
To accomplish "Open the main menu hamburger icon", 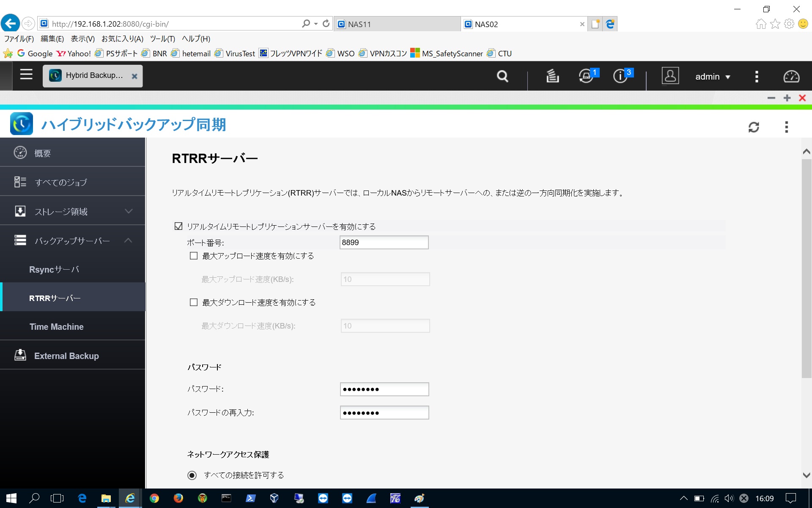I will click(26, 75).
